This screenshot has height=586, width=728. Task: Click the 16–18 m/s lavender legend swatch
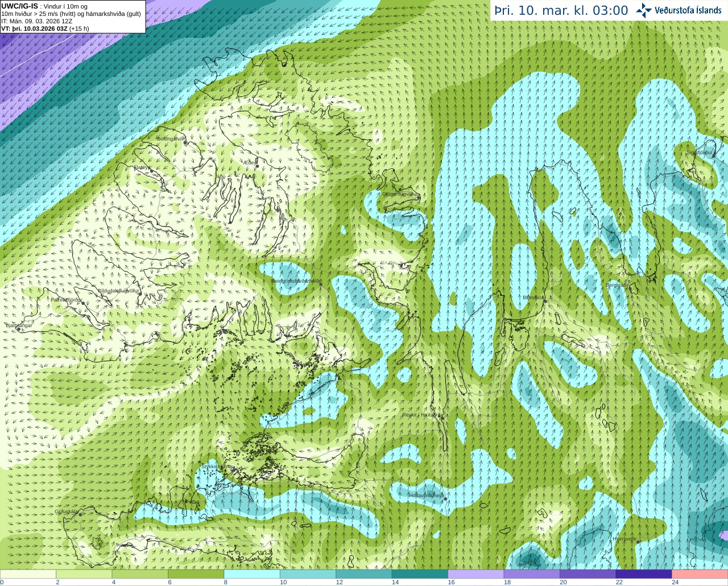(476, 574)
